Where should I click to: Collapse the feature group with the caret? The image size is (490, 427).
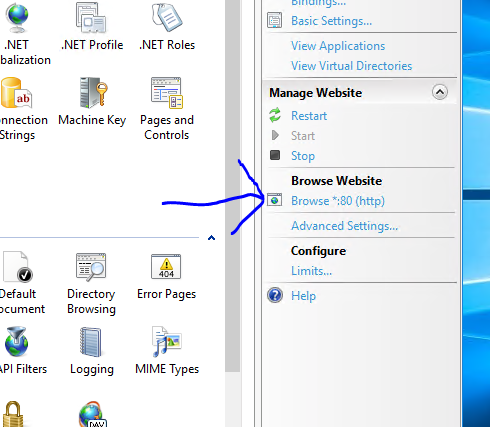pos(211,238)
